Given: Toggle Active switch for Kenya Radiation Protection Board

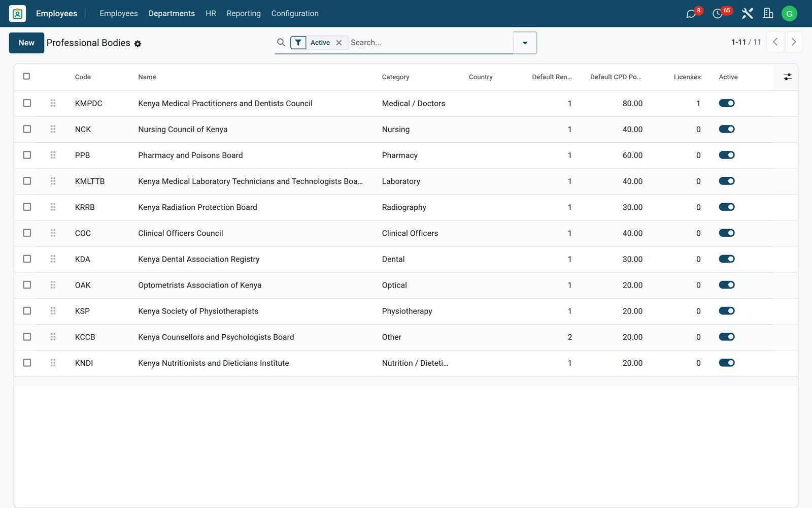Looking at the screenshot, I should [727, 207].
